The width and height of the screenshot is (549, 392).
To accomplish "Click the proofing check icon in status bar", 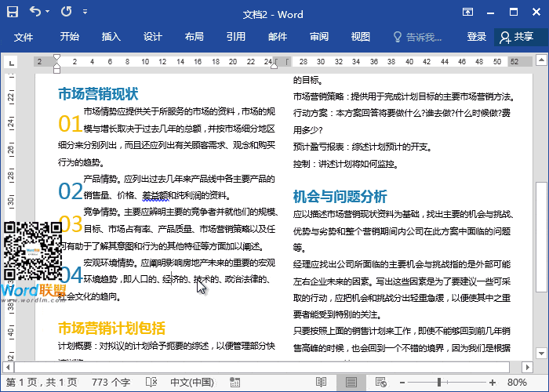I will [x=150, y=382].
